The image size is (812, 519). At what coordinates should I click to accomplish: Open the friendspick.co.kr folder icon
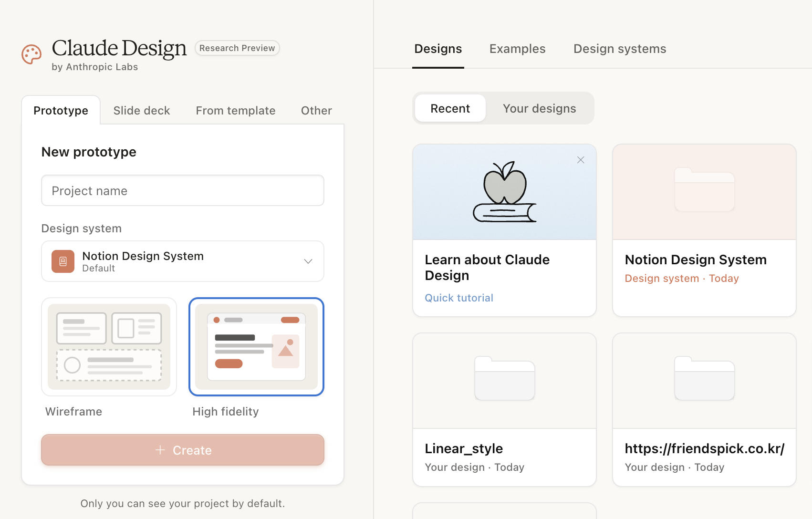click(x=704, y=378)
